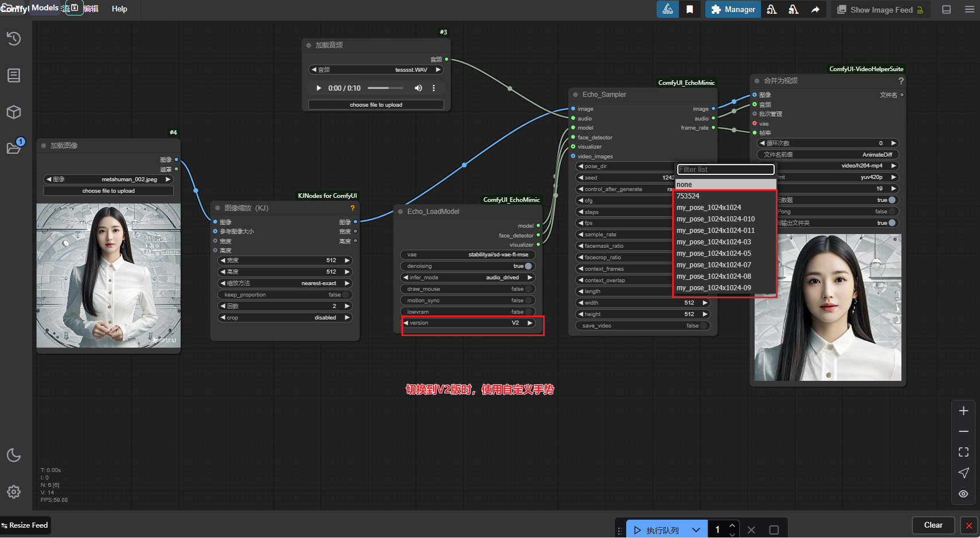
Task: Click the fit view icon in canvas controls
Action: click(963, 452)
